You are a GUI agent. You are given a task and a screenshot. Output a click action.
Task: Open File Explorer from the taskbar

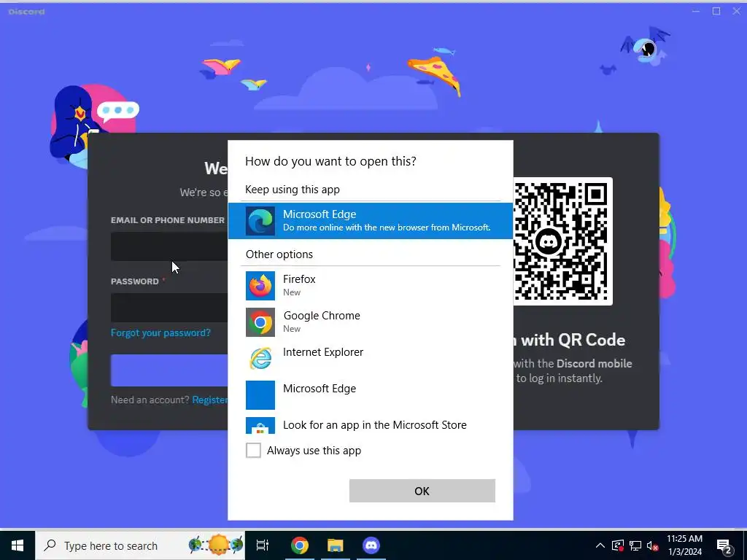[336, 545]
